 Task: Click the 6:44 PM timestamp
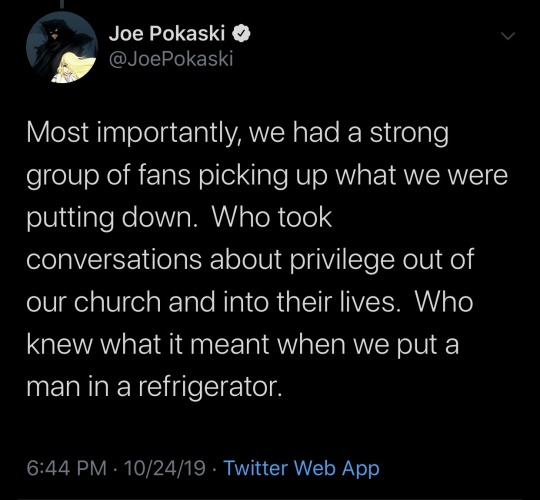point(67,468)
